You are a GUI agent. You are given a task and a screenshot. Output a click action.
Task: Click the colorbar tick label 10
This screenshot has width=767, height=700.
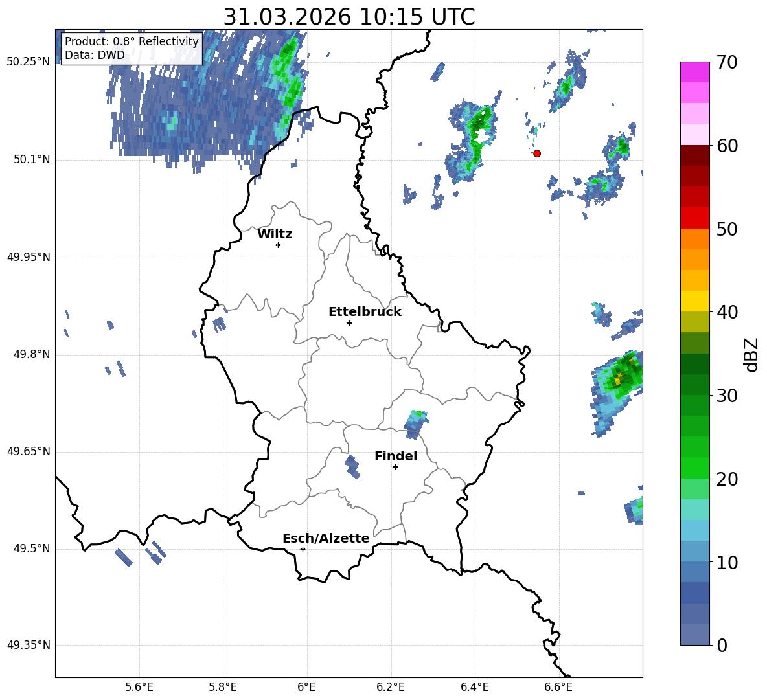click(x=727, y=562)
